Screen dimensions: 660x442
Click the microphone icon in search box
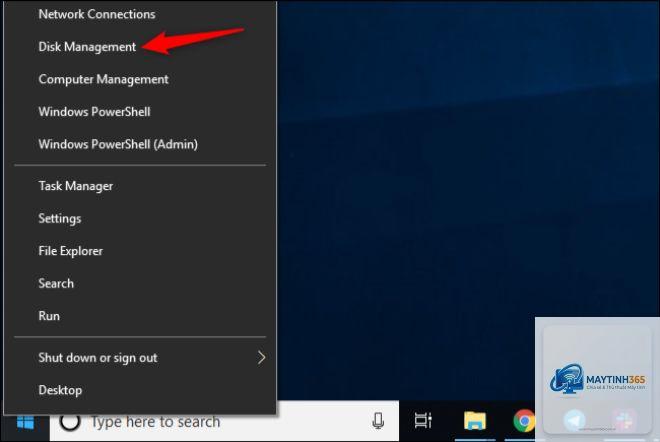[378, 421]
